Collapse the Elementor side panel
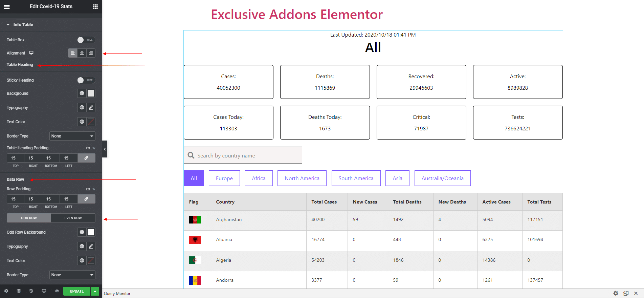Viewport: 644px width, 298px height. pyautogui.click(x=105, y=149)
